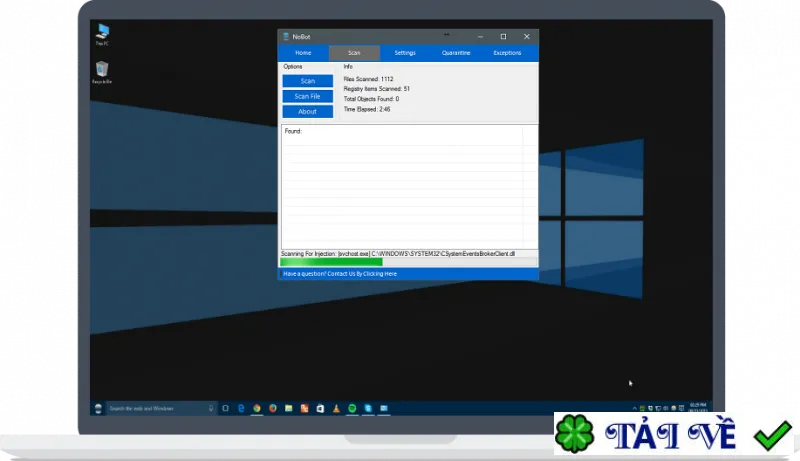Open the Exceptions tab
The image size is (800, 461).
[507, 53]
